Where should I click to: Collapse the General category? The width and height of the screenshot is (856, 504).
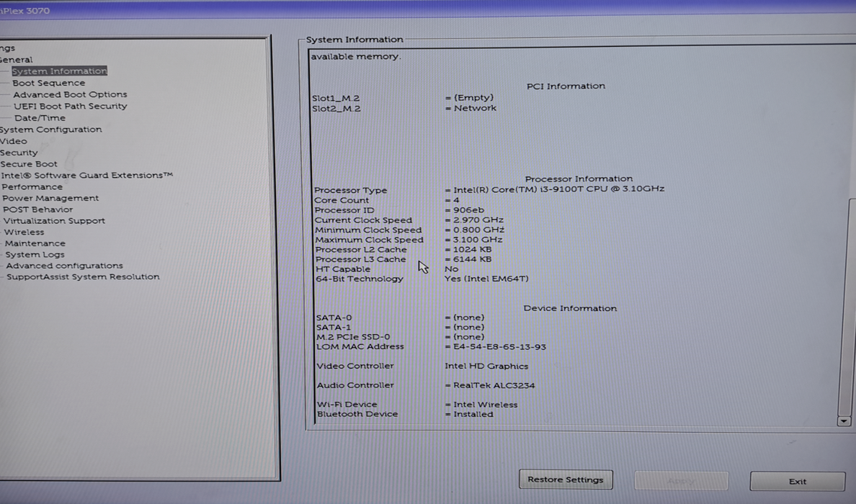click(x=17, y=60)
